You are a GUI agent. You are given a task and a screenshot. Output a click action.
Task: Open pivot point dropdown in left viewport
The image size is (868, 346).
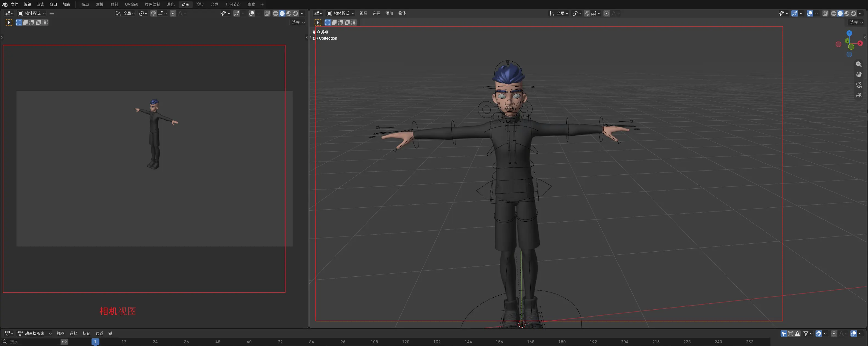tap(143, 13)
